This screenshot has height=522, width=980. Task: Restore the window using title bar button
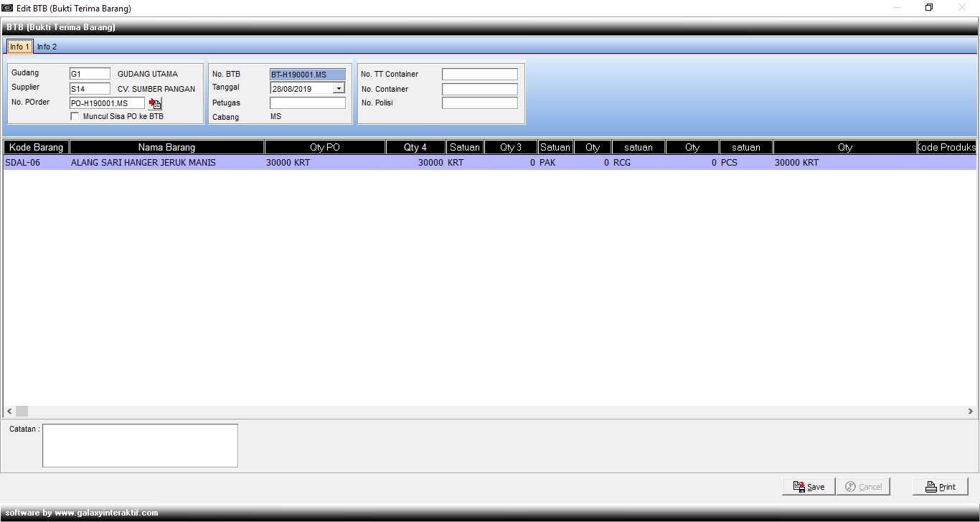(928, 8)
